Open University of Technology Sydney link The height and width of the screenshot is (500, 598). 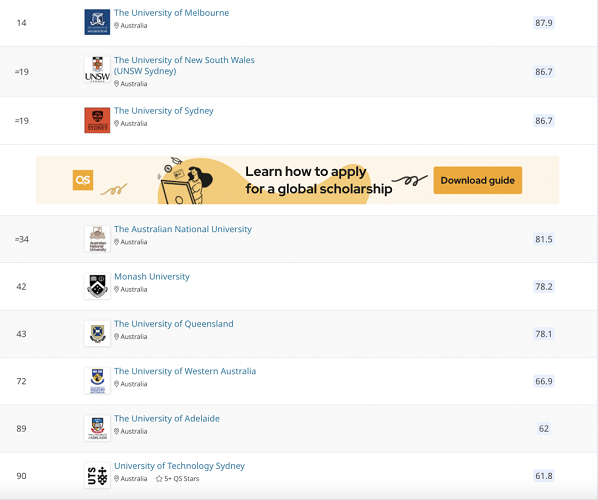(x=179, y=466)
